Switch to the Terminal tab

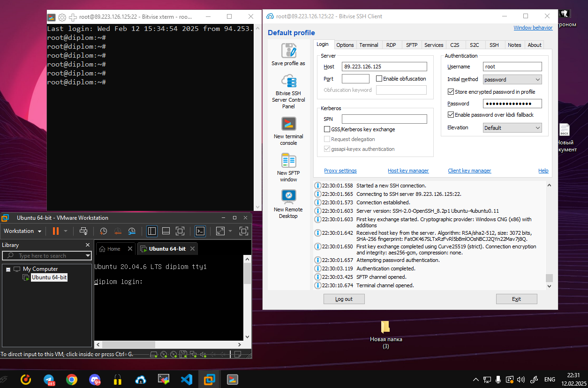tap(369, 45)
